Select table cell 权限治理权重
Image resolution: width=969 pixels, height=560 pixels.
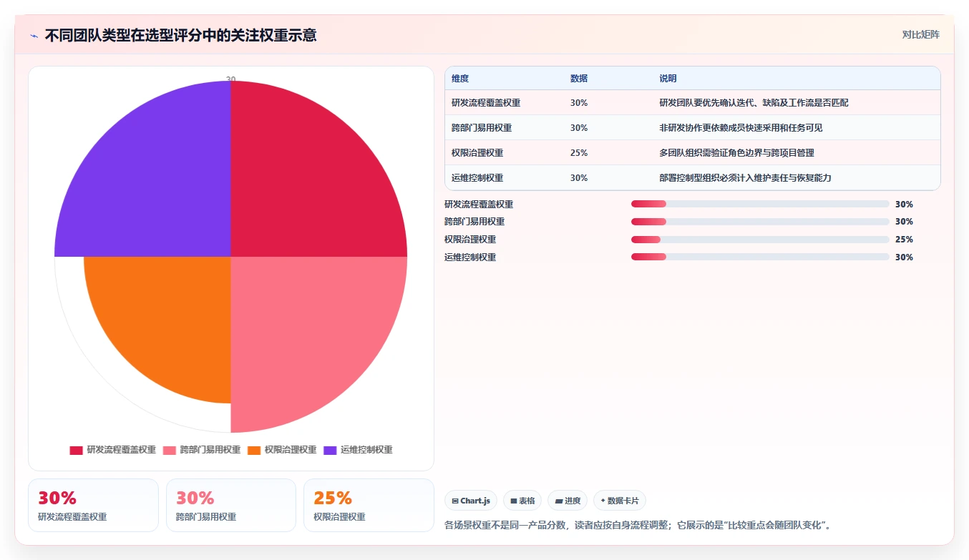[477, 153]
